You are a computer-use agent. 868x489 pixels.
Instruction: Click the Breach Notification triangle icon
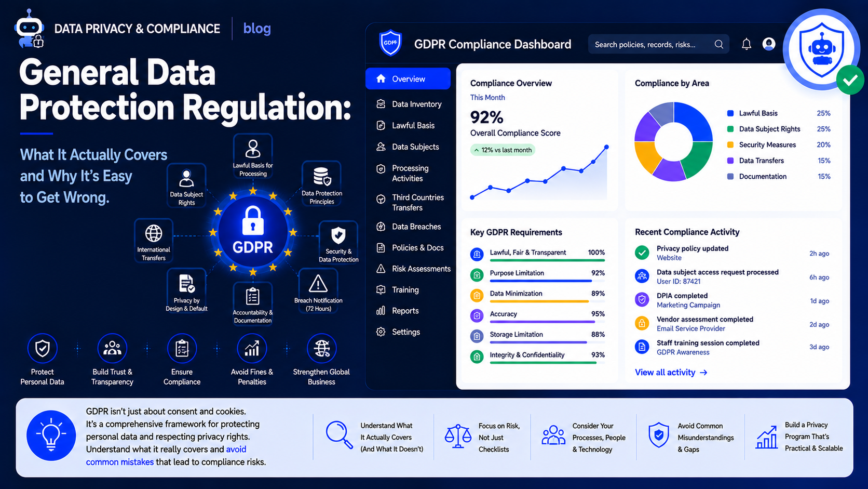(318, 284)
